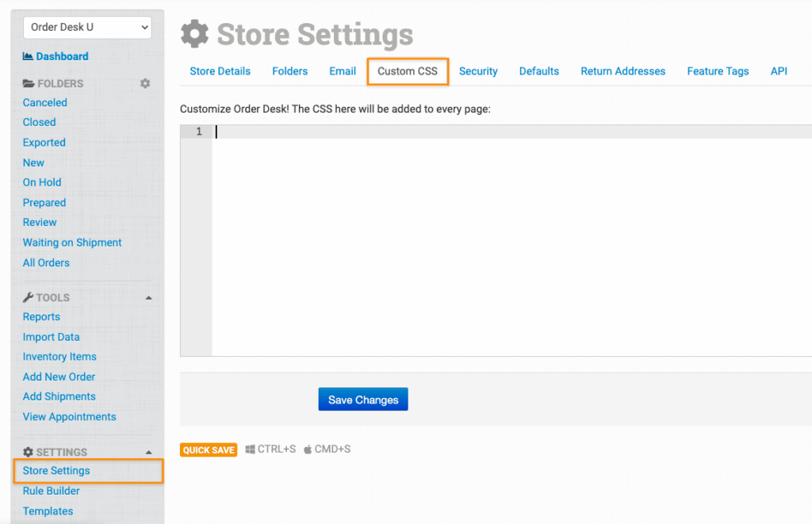Click inside the CSS code editor
Screen dimensions: 812x524
click(507, 238)
